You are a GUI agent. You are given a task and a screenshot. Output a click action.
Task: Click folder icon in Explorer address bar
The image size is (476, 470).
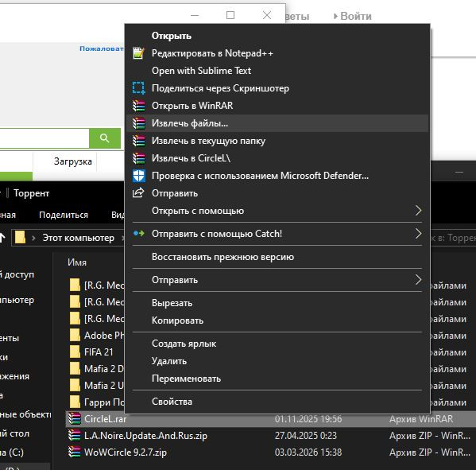click(x=21, y=237)
